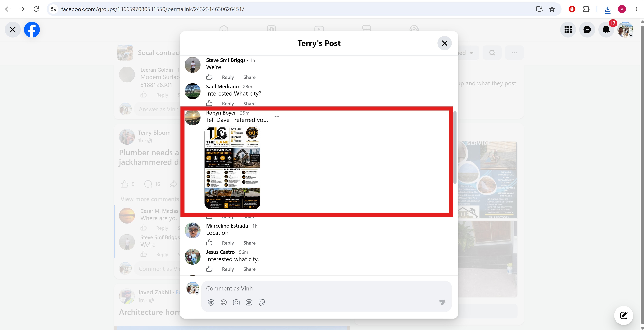The height and width of the screenshot is (330, 644).
Task: Expand View more comments in background feed
Action: (150, 199)
